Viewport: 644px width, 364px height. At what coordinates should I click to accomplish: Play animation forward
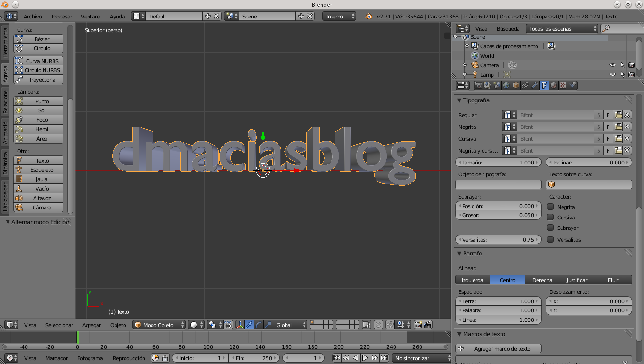[365, 358]
